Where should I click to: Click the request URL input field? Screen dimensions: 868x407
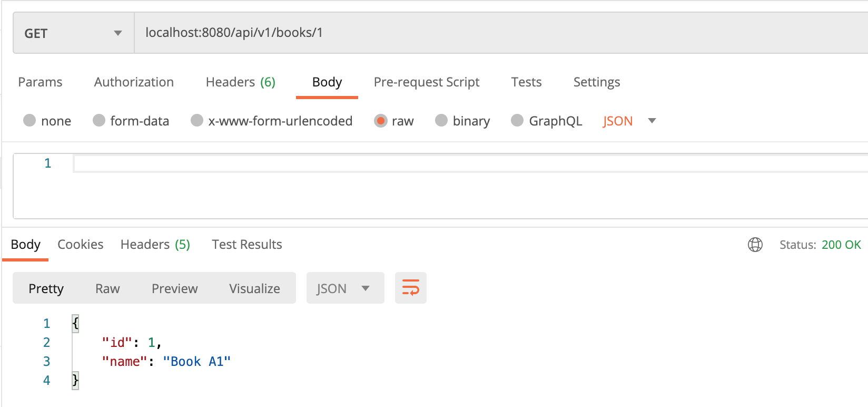(474, 33)
